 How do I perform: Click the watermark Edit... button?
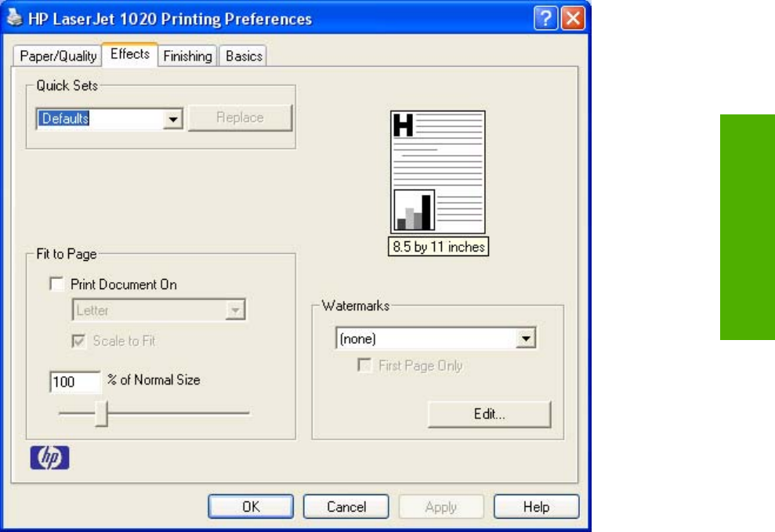point(489,414)
